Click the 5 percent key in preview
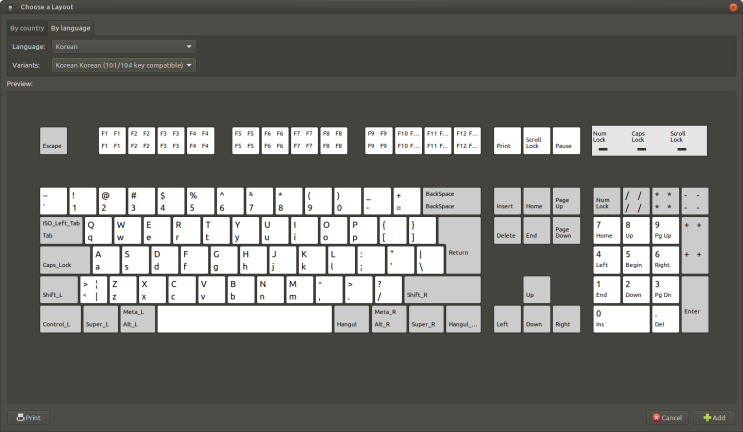 201,201
